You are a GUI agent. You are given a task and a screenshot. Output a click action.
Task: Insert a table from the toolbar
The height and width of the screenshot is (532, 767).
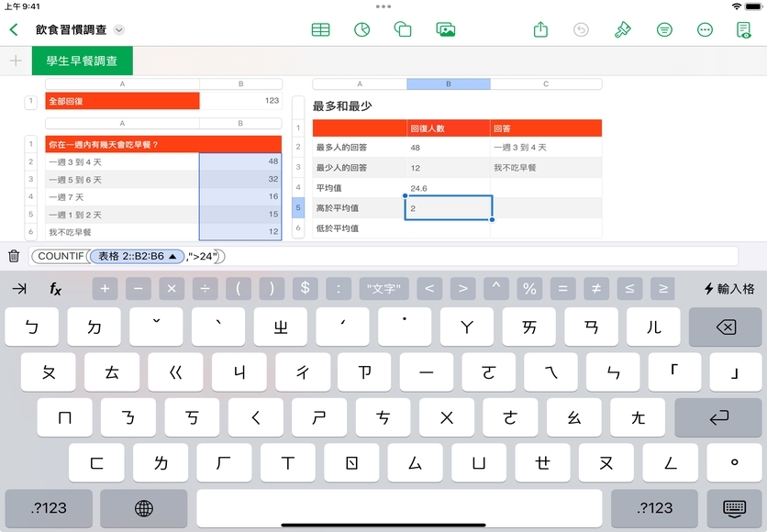point(320,29)
